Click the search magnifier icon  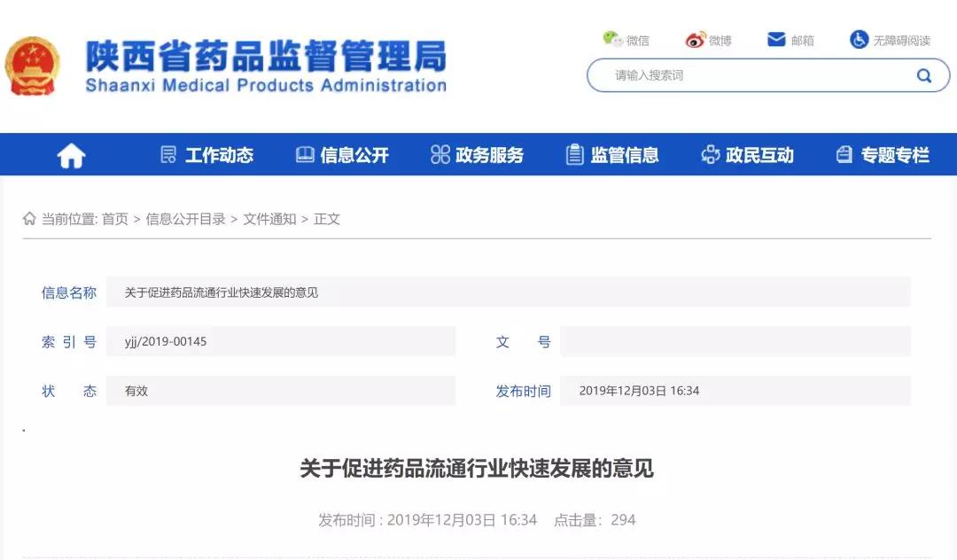[923, 75]
